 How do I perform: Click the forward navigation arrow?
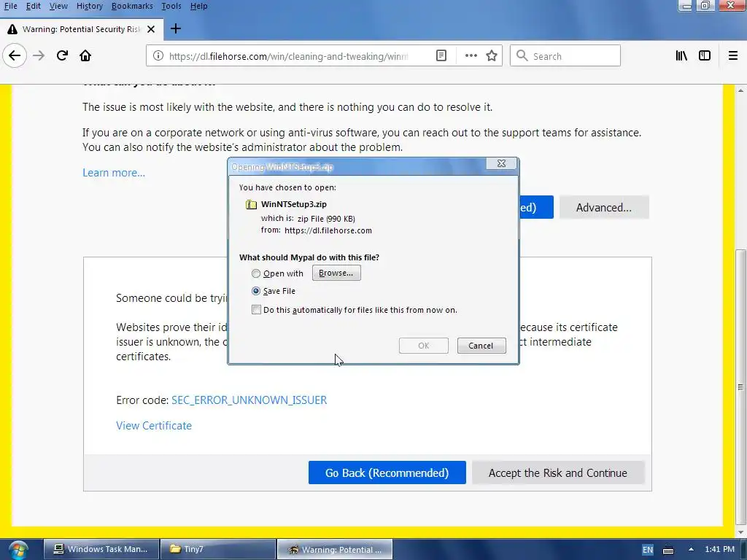click(x=39, y=55)
